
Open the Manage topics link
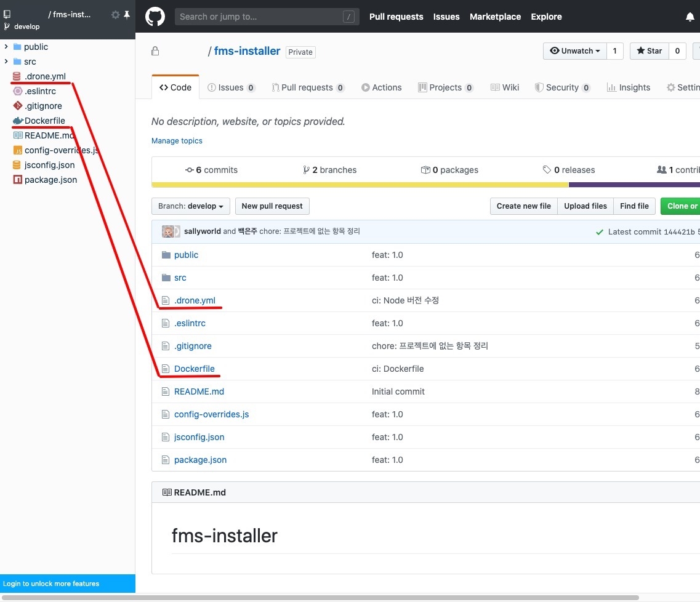click(177, 141)
